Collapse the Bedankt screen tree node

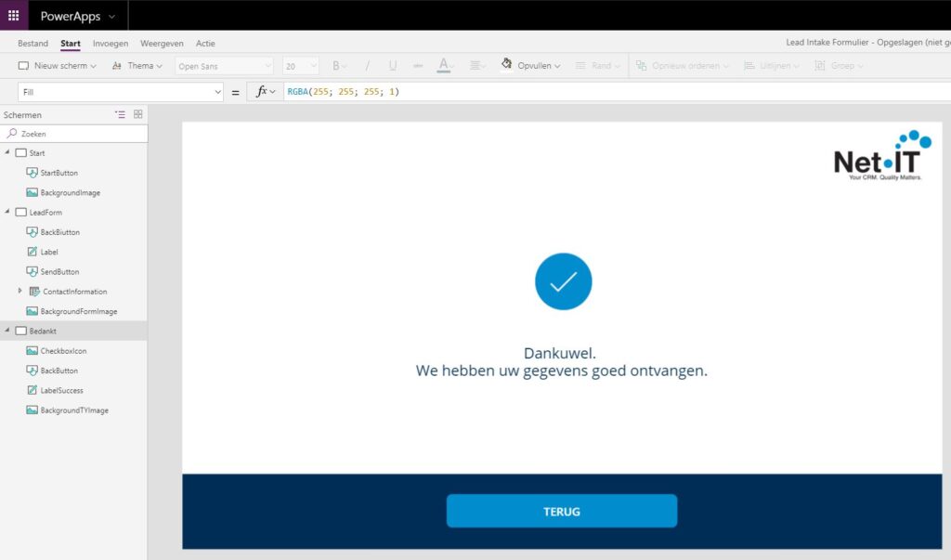(7, 332)
